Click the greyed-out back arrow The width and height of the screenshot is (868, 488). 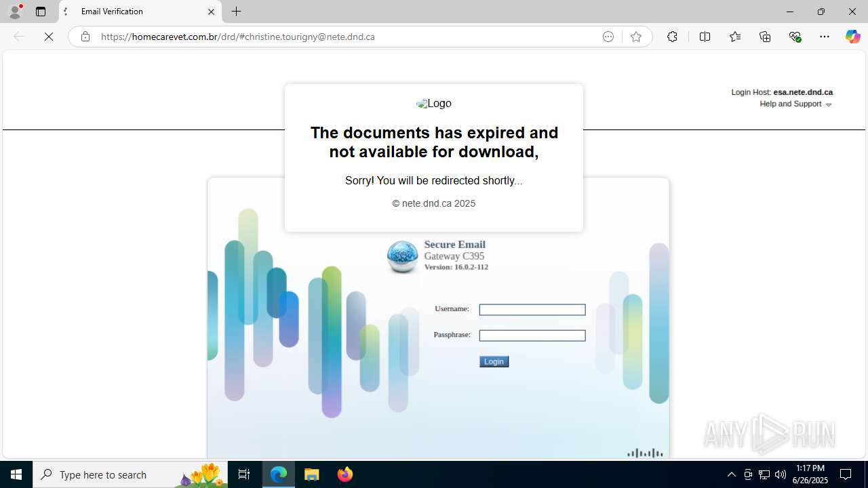[x=19, y=37]
